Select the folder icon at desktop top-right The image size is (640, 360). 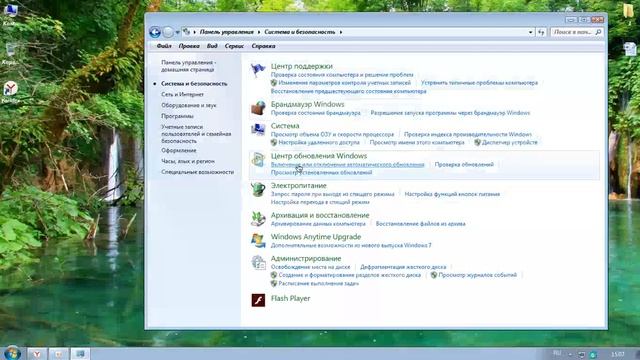pyautogui.click(x=629, y=11)
